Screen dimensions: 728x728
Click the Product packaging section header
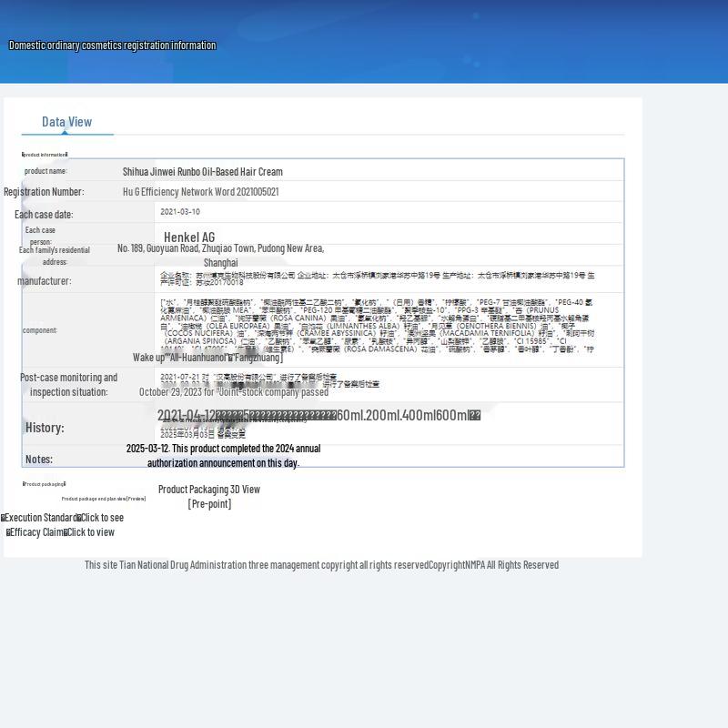(x=45, y=484)
